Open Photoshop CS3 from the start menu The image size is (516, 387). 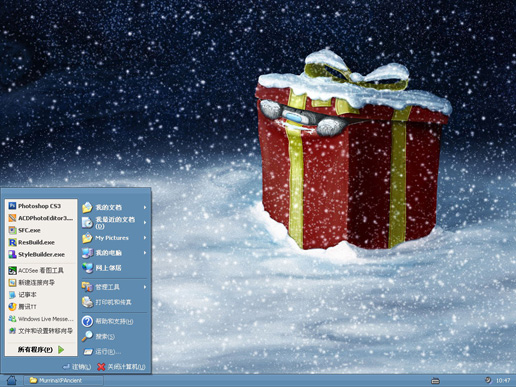pyautogui.click(x=41, y=206)
